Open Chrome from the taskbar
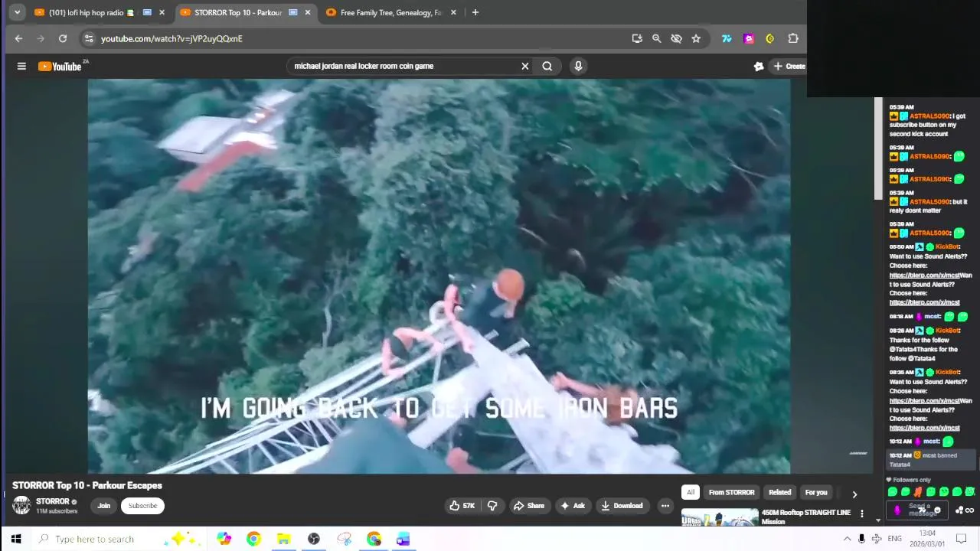The width and height of the screenshot is (980, 551). pos(253,539)
